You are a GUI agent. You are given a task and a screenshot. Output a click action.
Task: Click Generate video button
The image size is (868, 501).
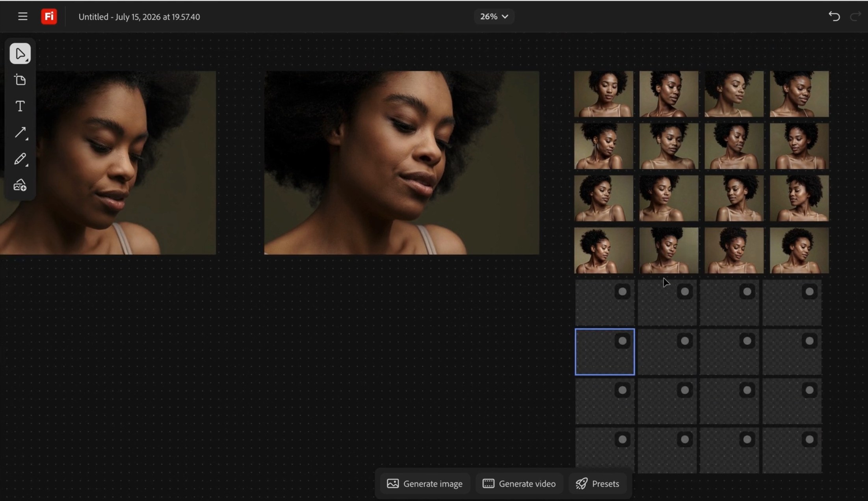pos(519,484)
